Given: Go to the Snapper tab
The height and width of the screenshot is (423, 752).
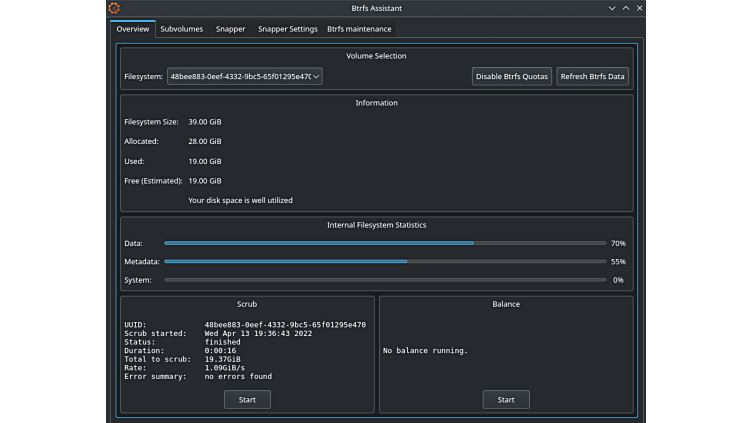Looking at the screenshot, I should pos(230,29).
